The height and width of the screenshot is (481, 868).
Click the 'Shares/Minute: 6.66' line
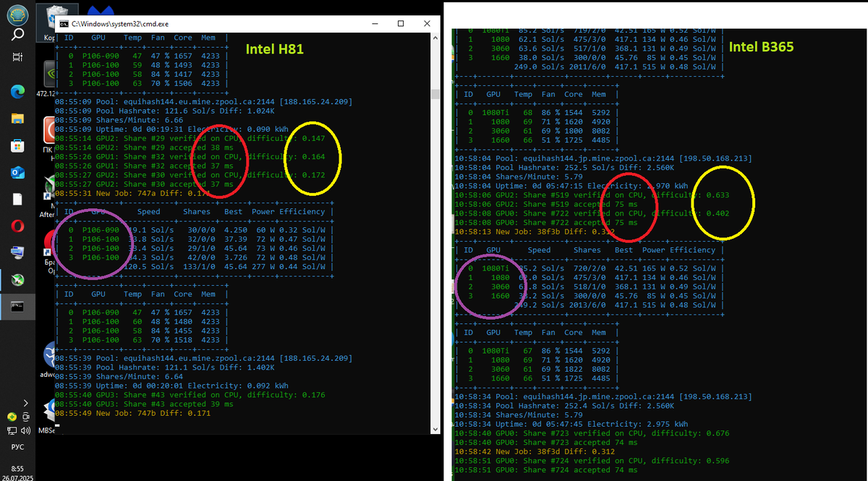119,120
